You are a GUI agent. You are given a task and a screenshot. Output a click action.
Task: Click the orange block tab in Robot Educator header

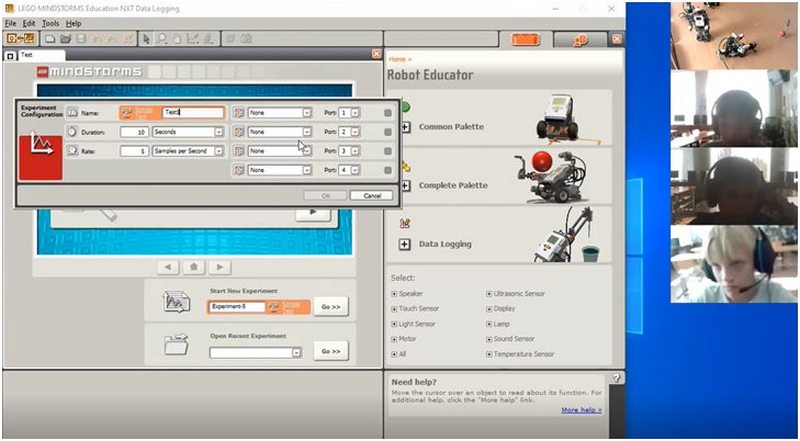pyautogui.click(x=526, y=39)
